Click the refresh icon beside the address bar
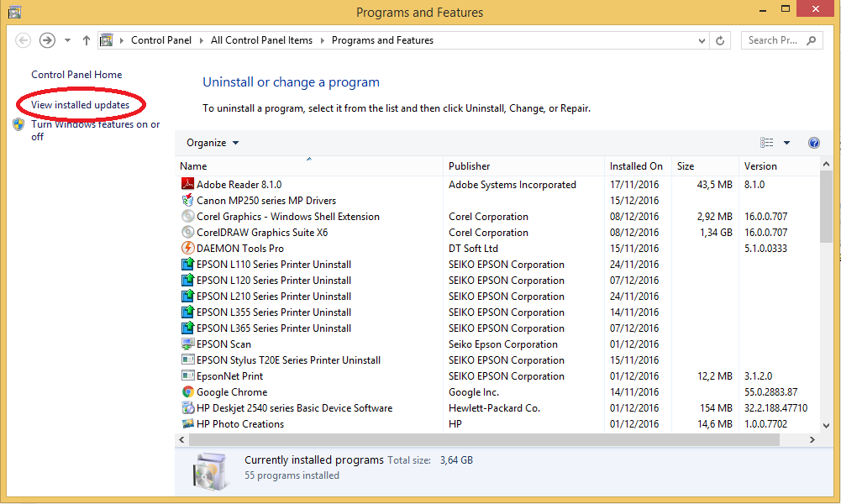The height and width of the screenshot is (504, 841). (720, 40)
